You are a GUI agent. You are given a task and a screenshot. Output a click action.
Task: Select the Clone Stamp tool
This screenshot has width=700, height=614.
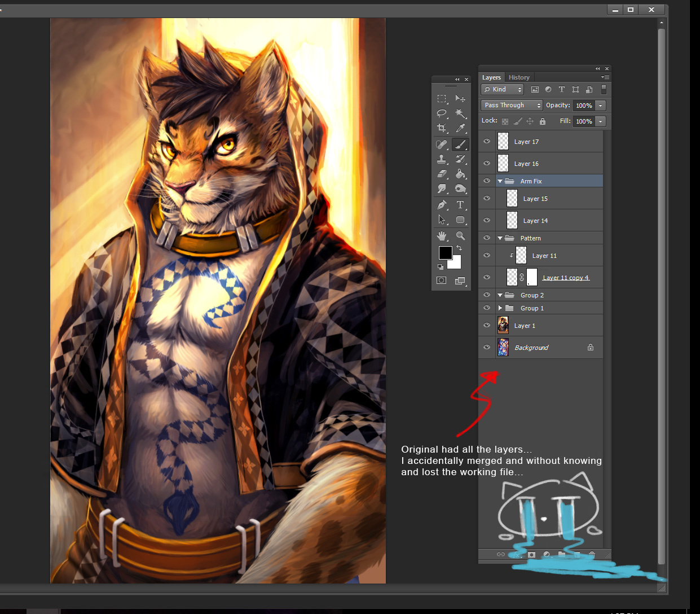[442, 159]
